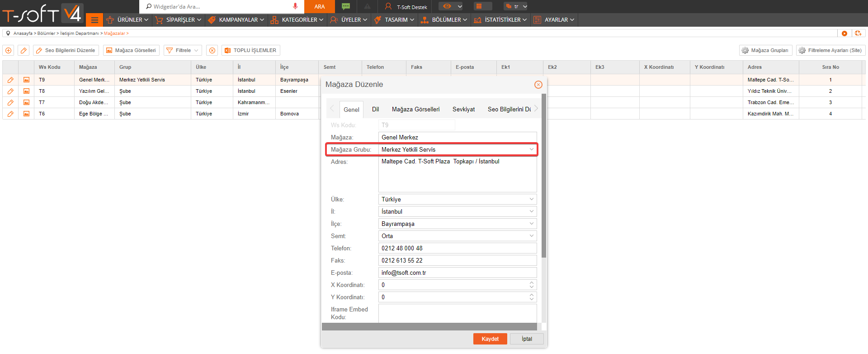Click the edit pencil toolbar icon
The image size is (868, 354).
pyautogui.click(x=24, y=50)
